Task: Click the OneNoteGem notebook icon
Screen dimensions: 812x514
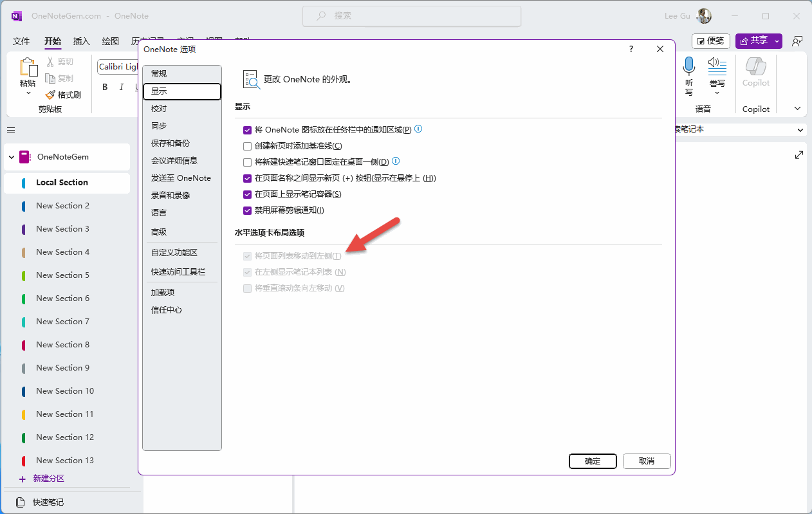Action: (25, 156)
